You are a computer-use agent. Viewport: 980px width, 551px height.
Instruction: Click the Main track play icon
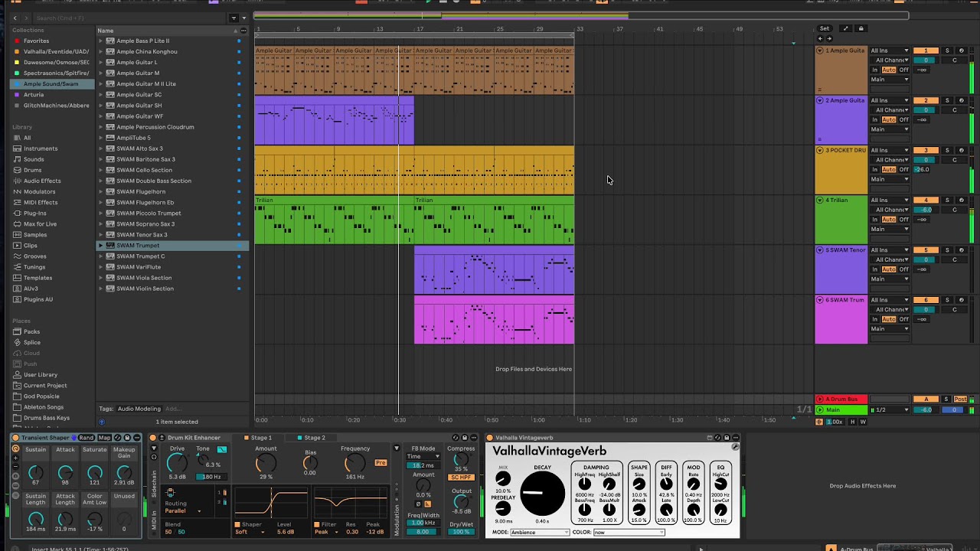click(820, 409)
